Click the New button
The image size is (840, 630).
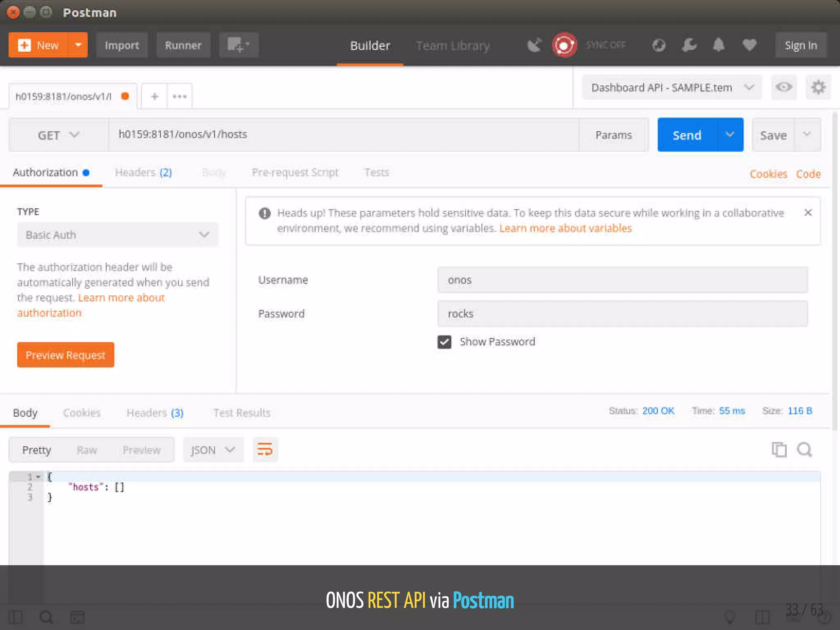[38, 45]
